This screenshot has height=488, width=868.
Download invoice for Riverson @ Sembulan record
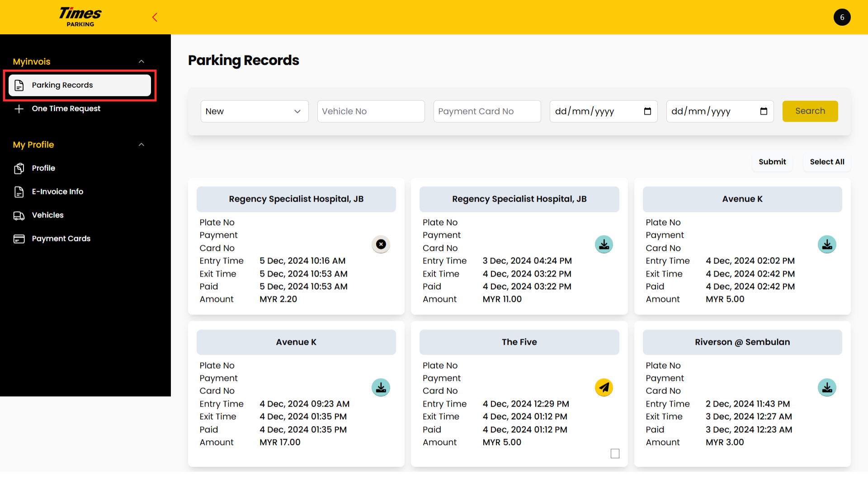click(827, 388)
